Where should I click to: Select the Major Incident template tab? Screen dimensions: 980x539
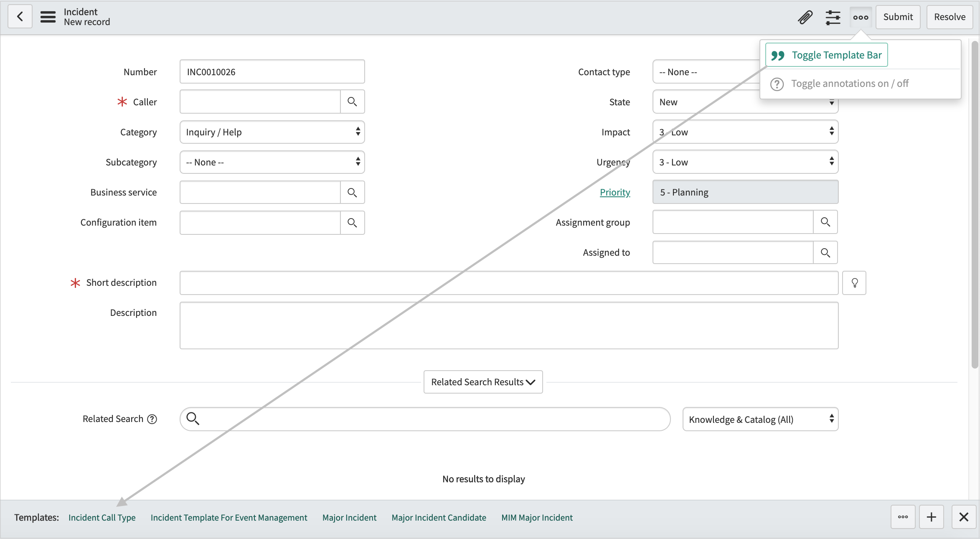point(350,517)
